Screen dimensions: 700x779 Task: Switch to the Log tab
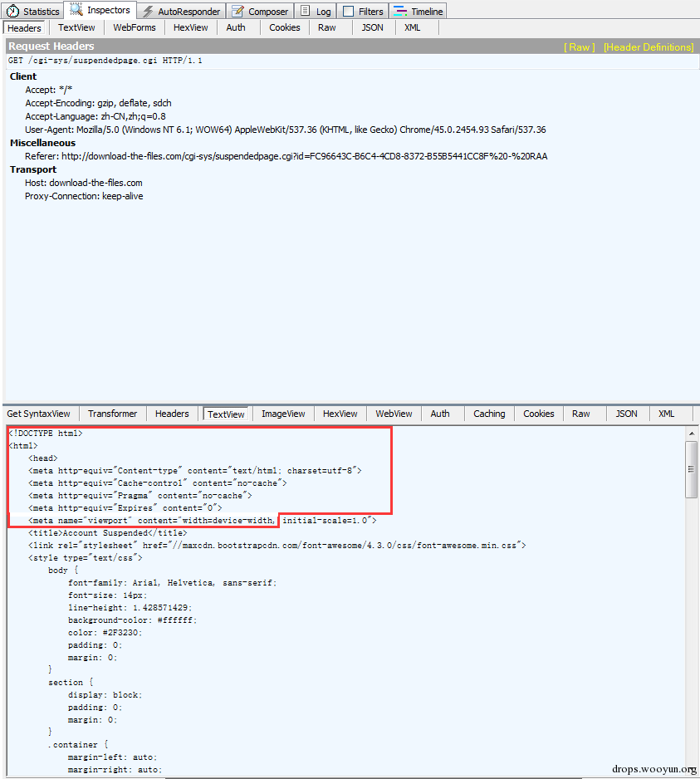point(316,11)
